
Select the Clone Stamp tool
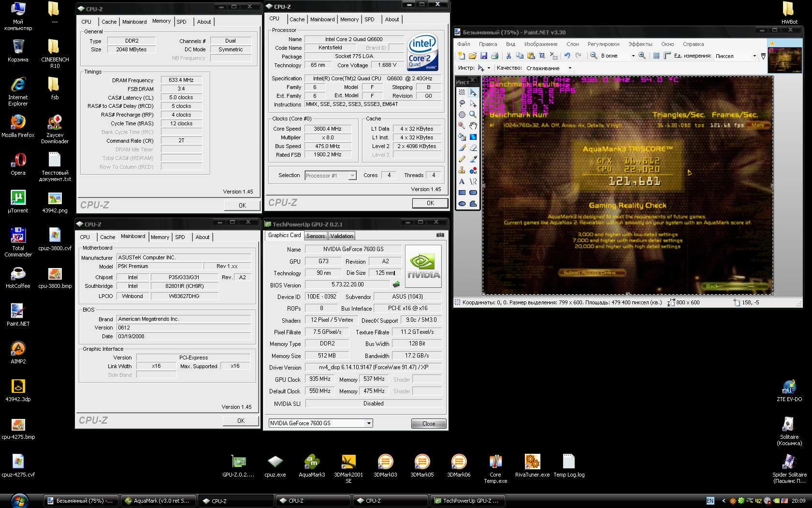[x=462, y=170]
